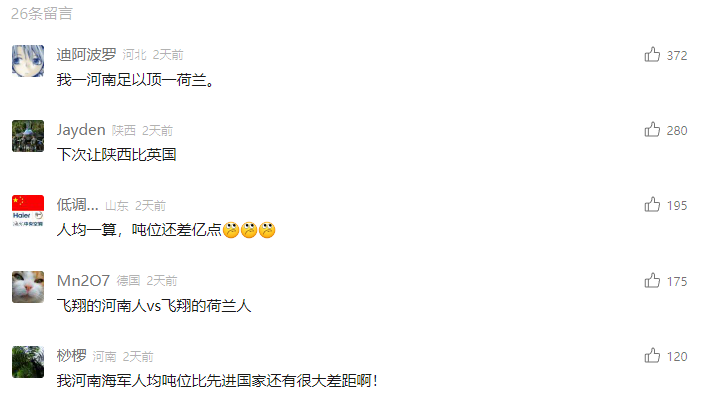Click comment text 飞翔的河南人vs飞翔的荷兰人
Viewport: 706px width, 405px height.
point(154,306)
